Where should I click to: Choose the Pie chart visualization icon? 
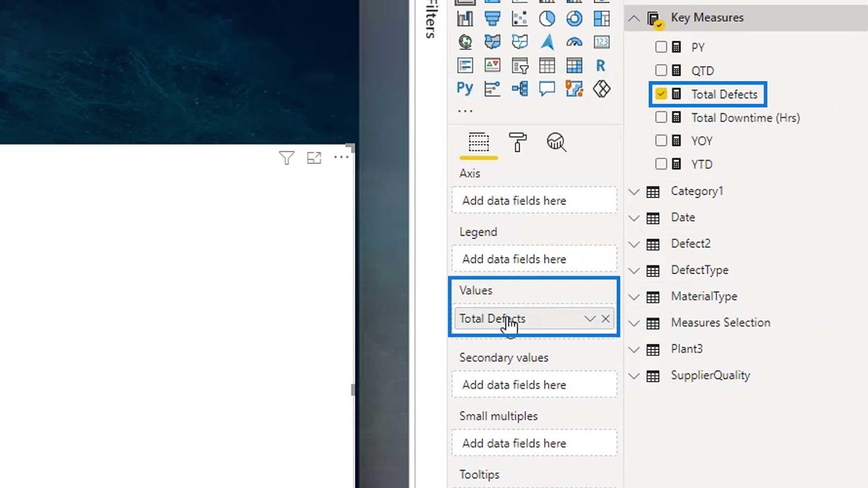(x=547, y=18)
